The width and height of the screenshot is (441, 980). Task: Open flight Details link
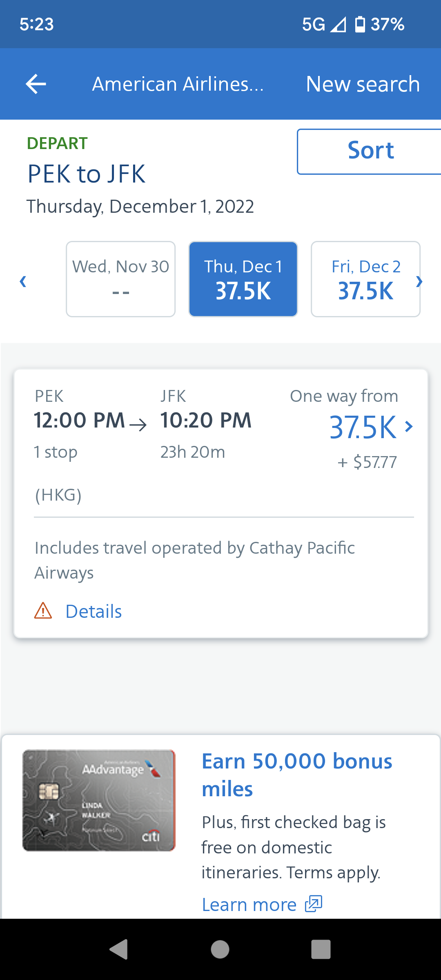(x=94, y=611)
